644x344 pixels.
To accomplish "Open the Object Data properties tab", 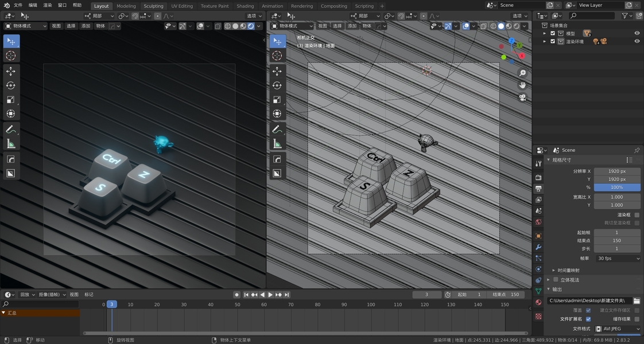I will tap(538, 291).
